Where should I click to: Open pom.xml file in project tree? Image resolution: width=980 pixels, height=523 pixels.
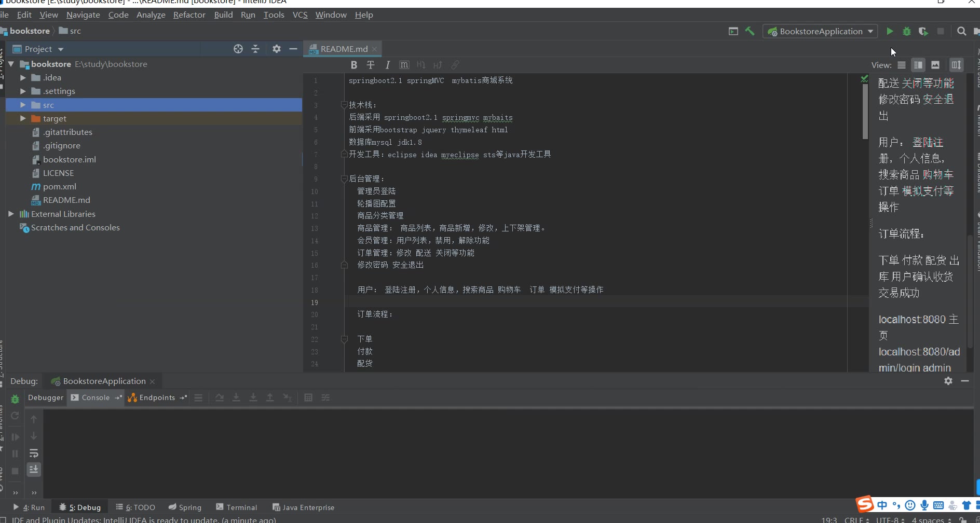[x=59, y=187]
